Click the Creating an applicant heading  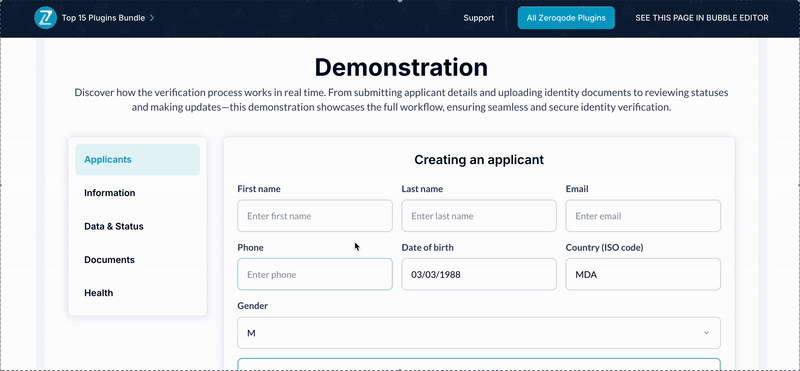point(479,160)
